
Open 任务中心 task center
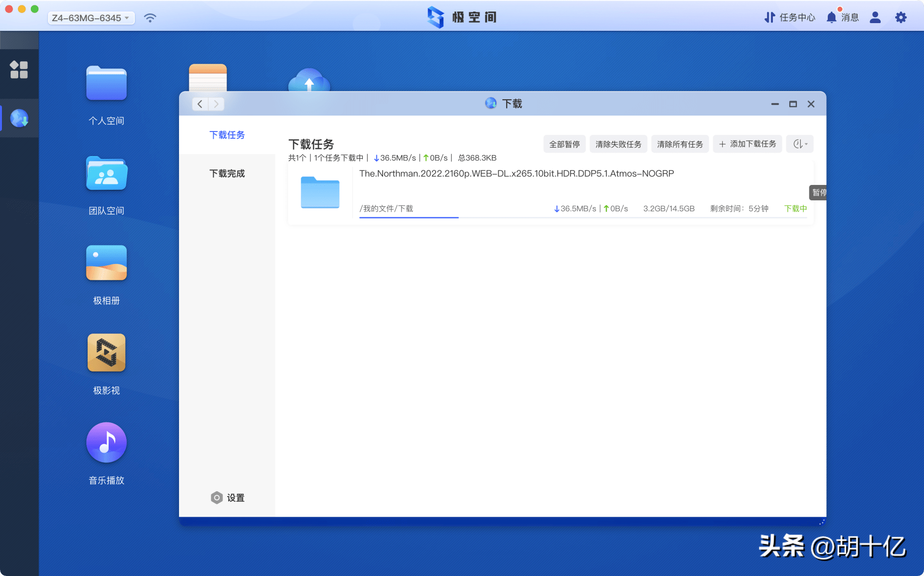click(x=790, y=17)
